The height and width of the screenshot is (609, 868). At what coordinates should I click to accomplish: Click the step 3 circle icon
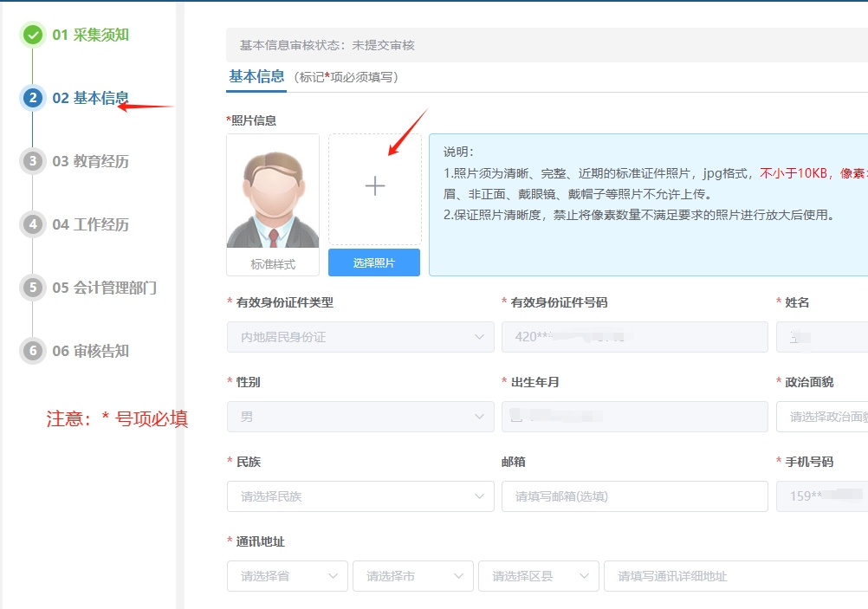(33, 161)
